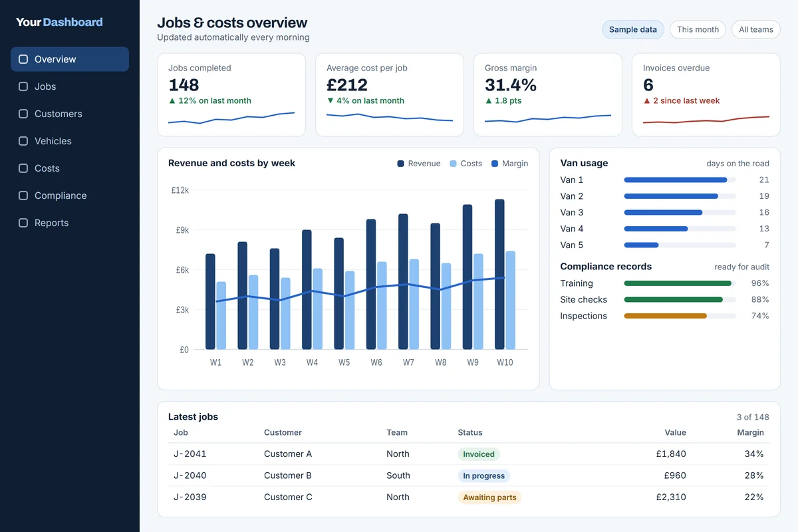Open the Customers section
The image size is (798, 532).
click(70, 114)
